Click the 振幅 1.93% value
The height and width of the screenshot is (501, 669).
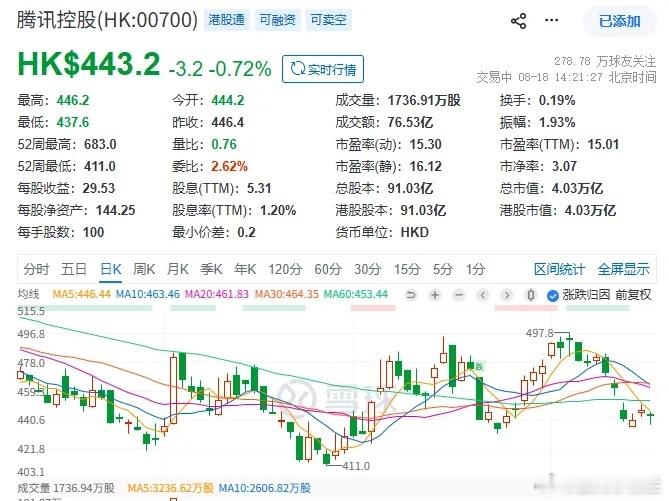pyautogui.click(x=557, y=122)
